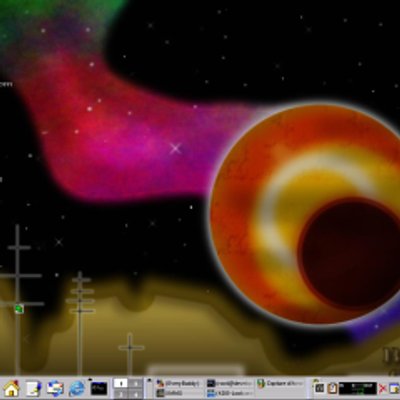400x400 pixels.
Task: Expand the small arrow above terminal icon
Action: 90,379
